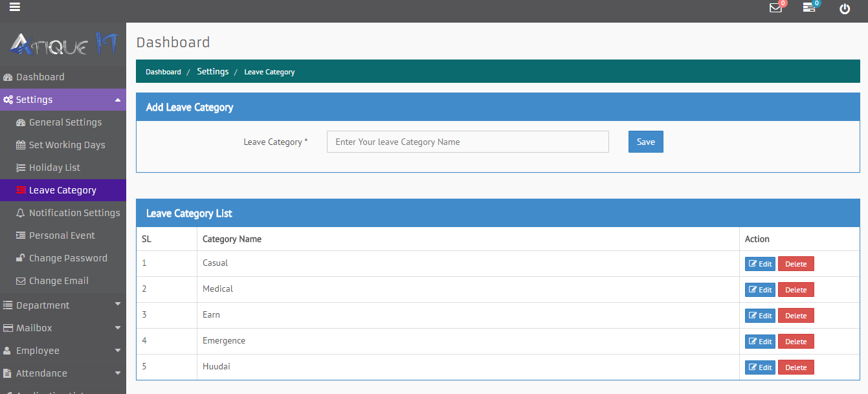Click the notifications icon with zero badge
Image resolution: width=868 pixels, height=394 pixels.
coord(808,9)
